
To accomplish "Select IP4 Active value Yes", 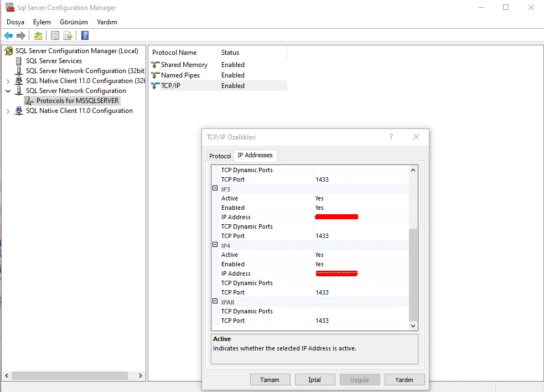I will coord(361,255).
